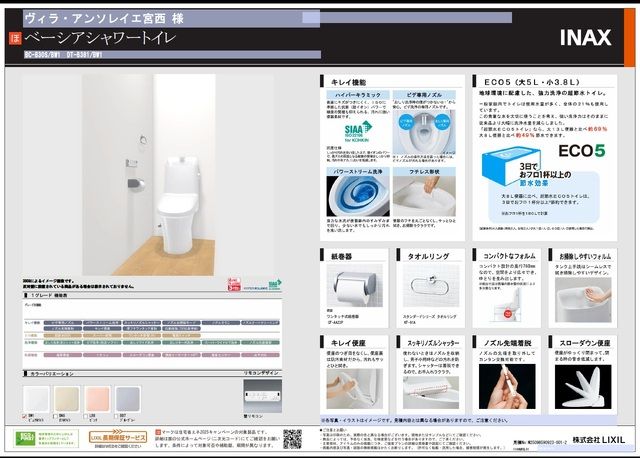The width and height of the screenshot is (640, 458).
Task: Click the 株式会社 LIXIL company logo
Action: coord(598,440)
